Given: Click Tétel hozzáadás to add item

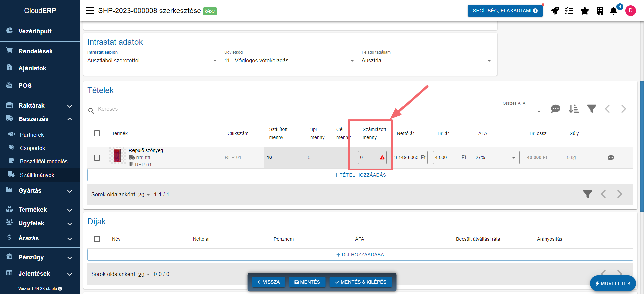Looking at the screenshot, I should click(x=360, y=175).
